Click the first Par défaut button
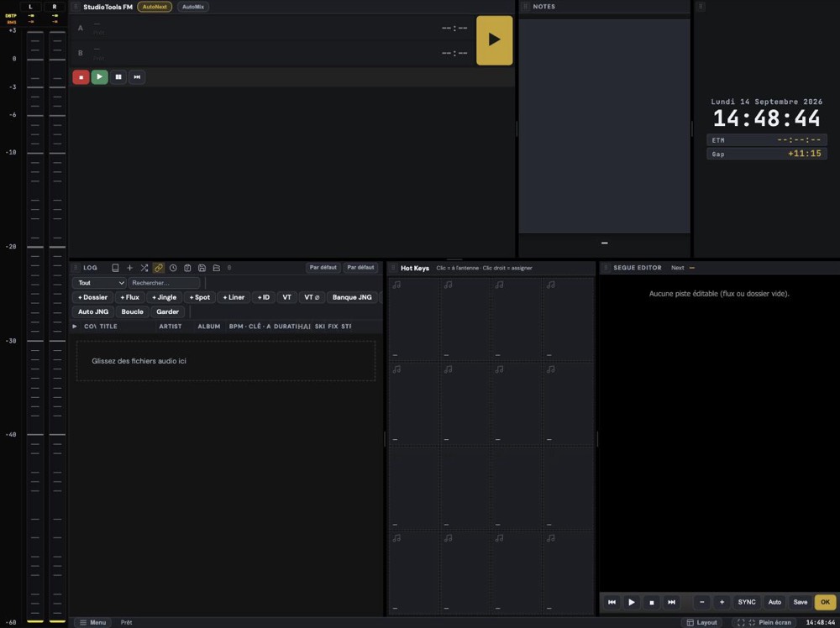Image resolution: width=840 pixels, height=628 pixels. coord(323,268)
